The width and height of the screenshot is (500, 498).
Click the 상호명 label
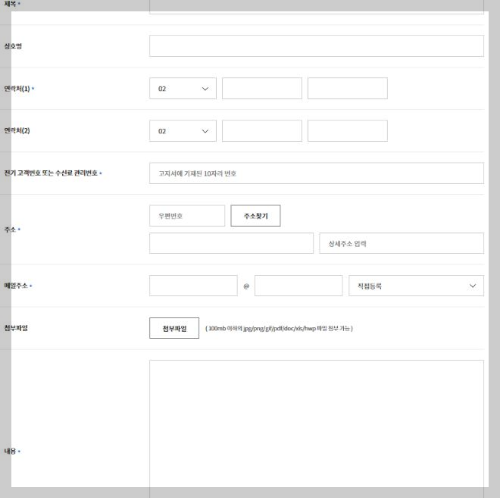coord(13,46)
